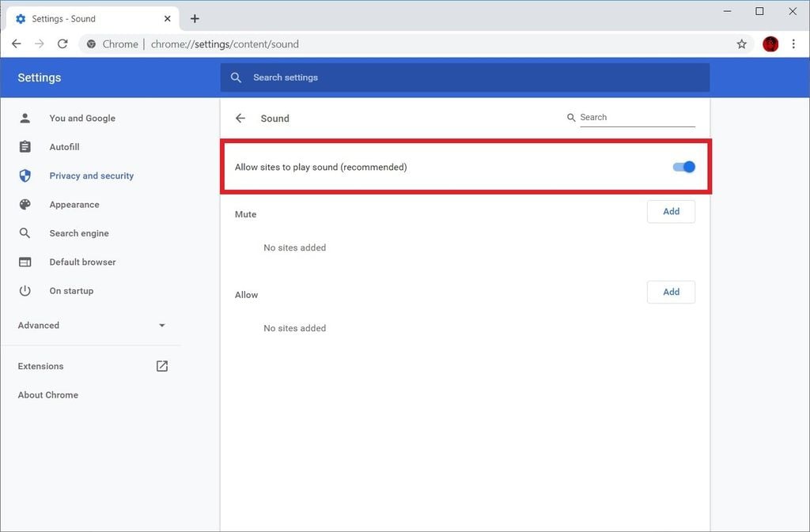This screenshot has height=532, width=810.
Task: Click the Sound page heading
Action: [274, 118]
